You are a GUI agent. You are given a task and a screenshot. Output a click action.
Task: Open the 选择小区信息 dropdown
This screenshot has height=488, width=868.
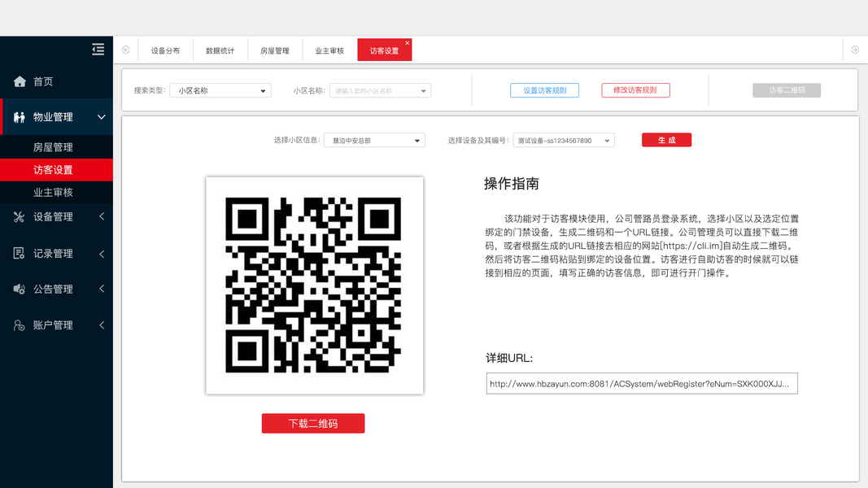(x=374, y=141)
